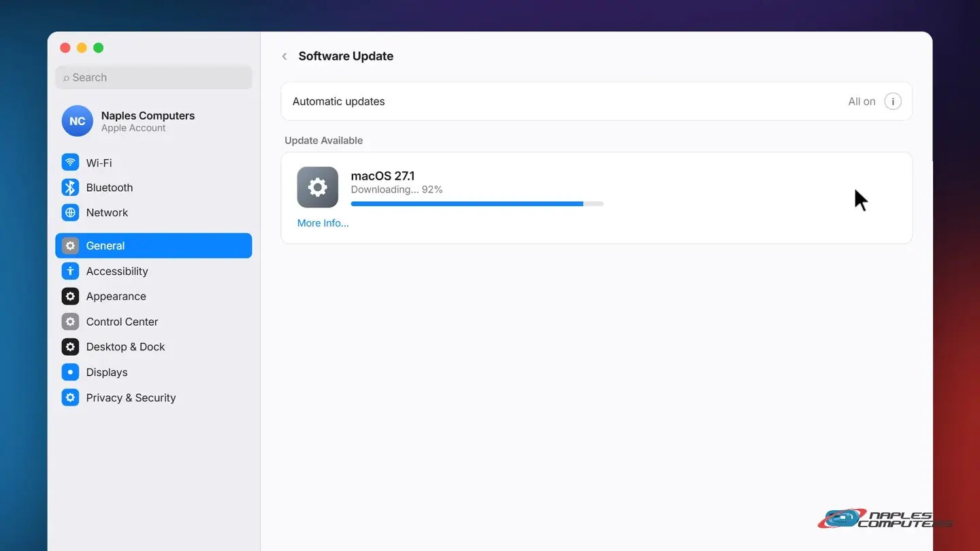Click the All on status text
Viewport: 980px width, 551px height.
[862, 101]
